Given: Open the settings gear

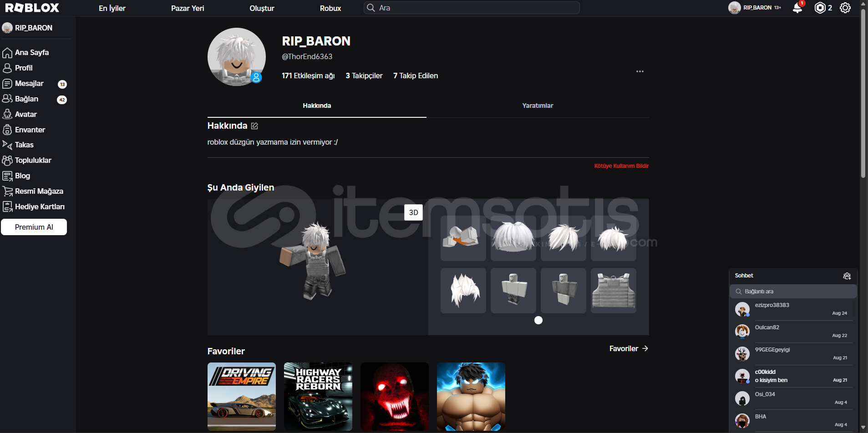Looking at the screenshot, I should coord(845,8).
